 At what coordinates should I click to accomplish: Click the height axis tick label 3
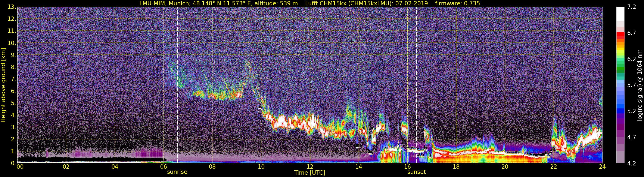13,127
